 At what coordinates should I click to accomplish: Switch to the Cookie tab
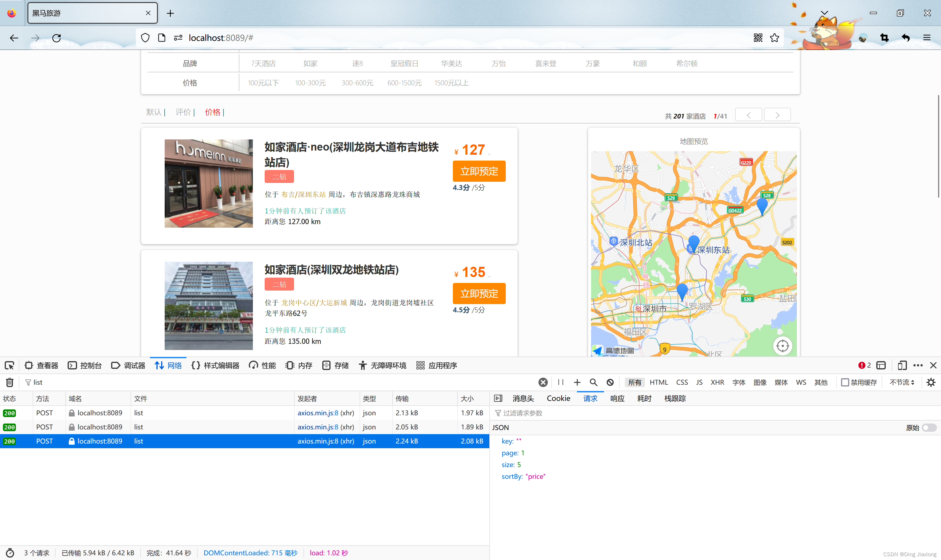[558, 398]
